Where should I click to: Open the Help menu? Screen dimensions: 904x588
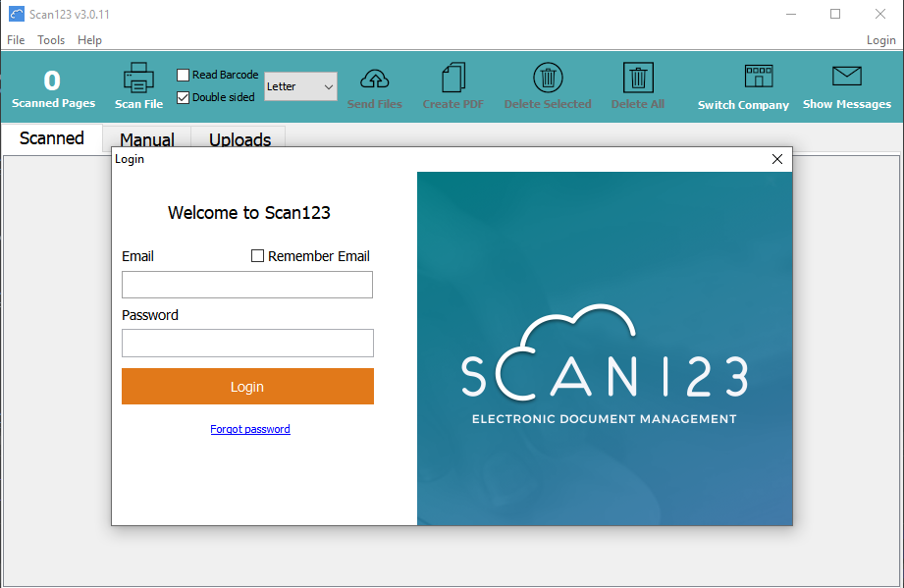89,40
